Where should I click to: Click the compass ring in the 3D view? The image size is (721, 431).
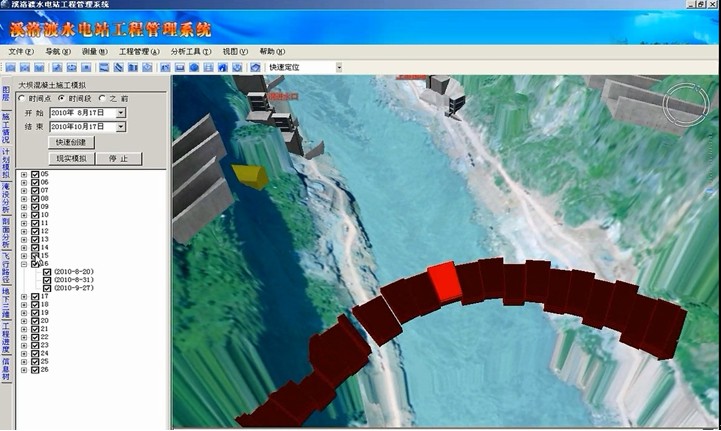click(686, 104)
